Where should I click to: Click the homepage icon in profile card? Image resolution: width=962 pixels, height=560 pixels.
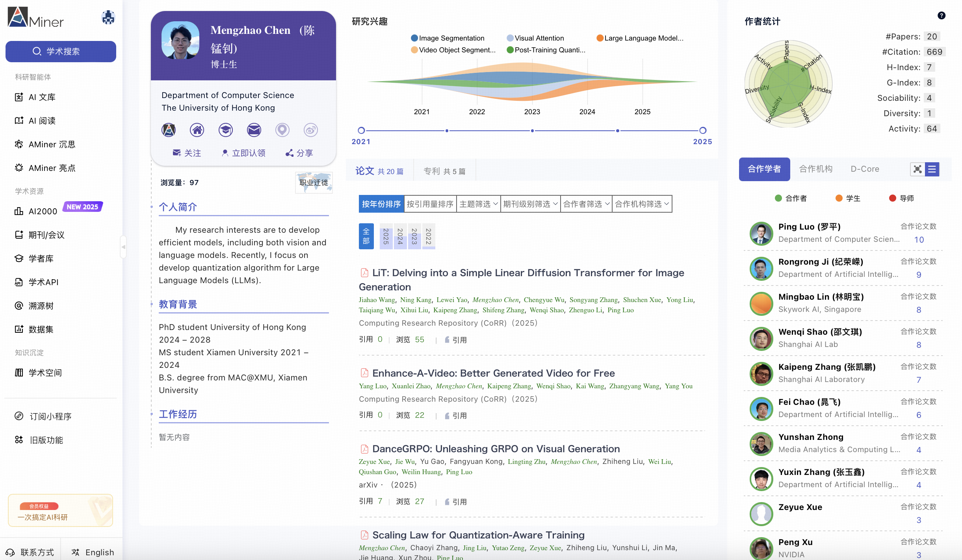[x=197, y=130]
